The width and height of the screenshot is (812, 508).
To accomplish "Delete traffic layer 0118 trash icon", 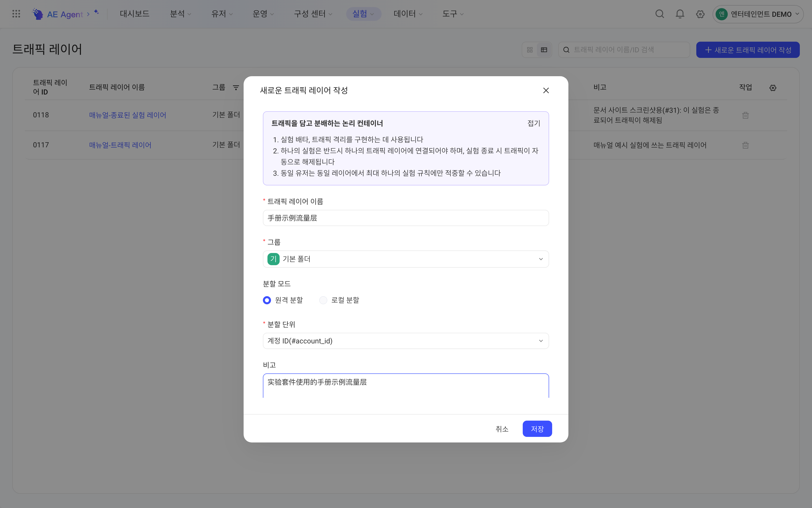I will click(x=745, y=115).
